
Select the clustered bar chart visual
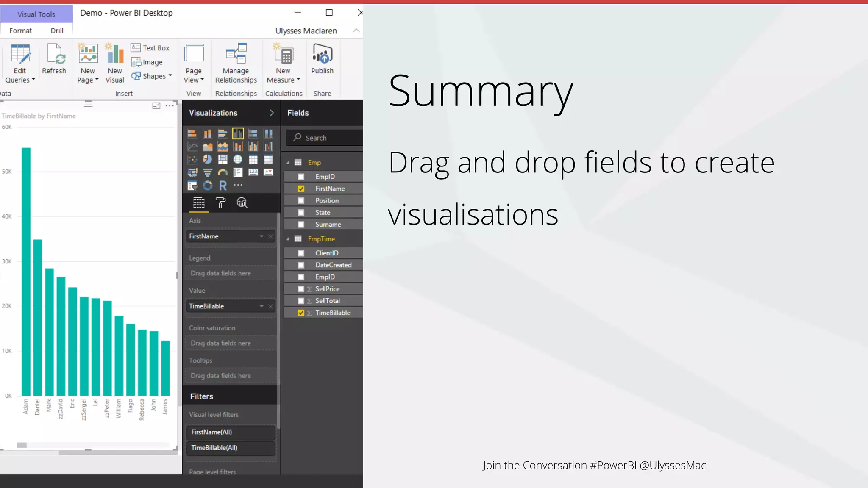(x=223, y=134)
